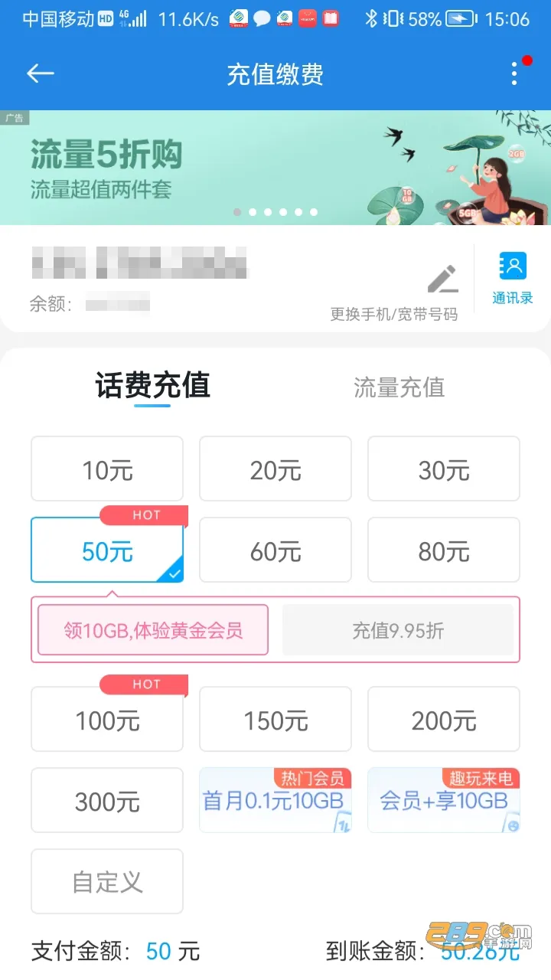Switch to the 流量充值 tab

coord(399,387)
